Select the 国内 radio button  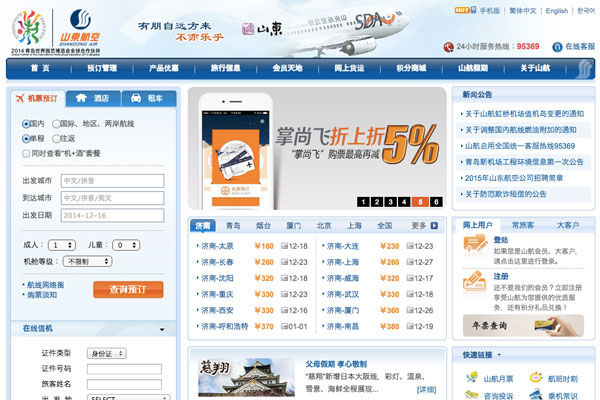tap(26, 124)
